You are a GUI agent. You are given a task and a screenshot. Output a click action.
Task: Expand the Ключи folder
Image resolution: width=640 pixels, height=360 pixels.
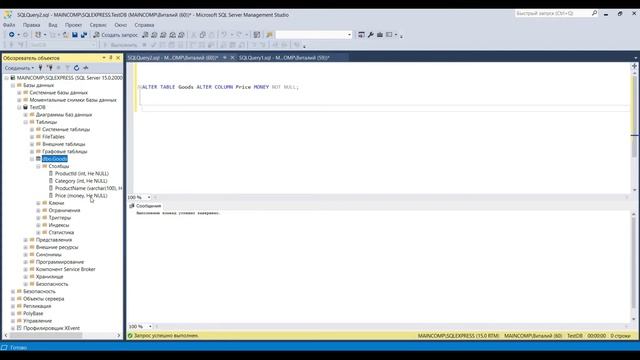tap(38, 203)
